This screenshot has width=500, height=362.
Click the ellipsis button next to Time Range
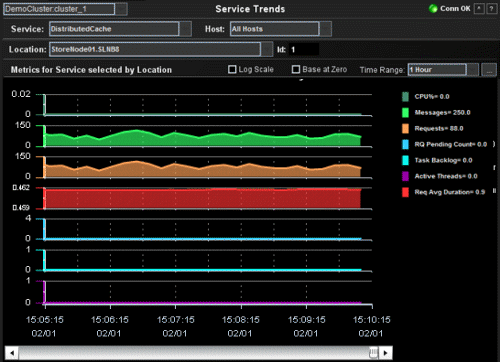(489, 70)
